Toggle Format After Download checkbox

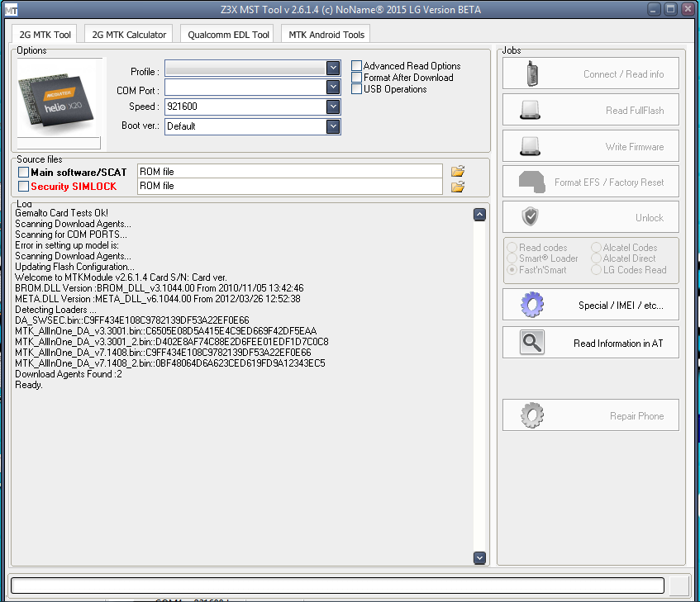(x=356, y=77)
